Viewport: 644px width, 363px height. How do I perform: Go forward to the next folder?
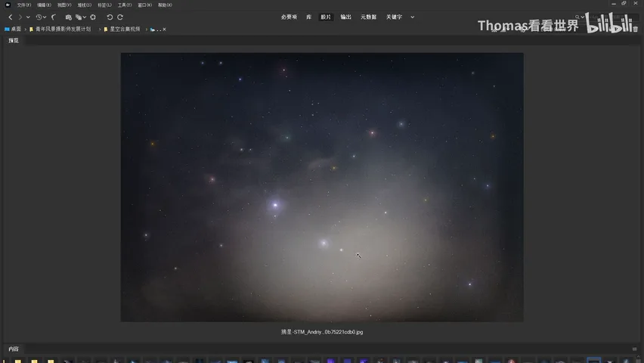click(20, 17)
